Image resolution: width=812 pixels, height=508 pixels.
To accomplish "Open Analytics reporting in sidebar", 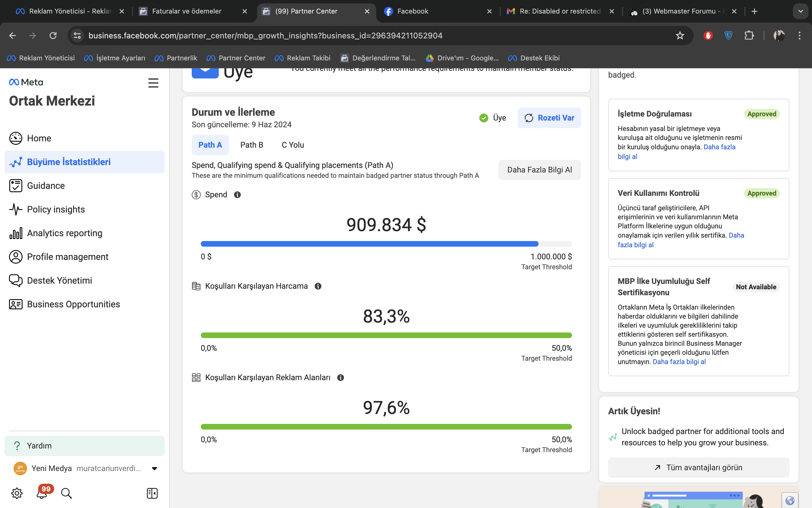I will (x=85, y=233).
